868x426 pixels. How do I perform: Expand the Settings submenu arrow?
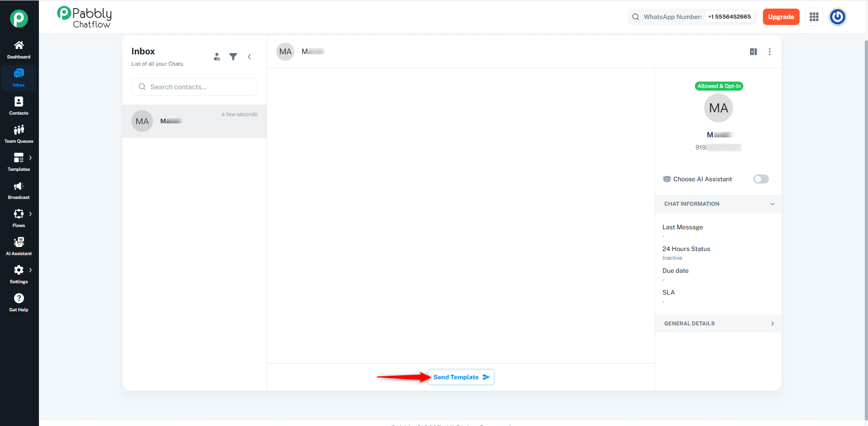coord(30,270)
